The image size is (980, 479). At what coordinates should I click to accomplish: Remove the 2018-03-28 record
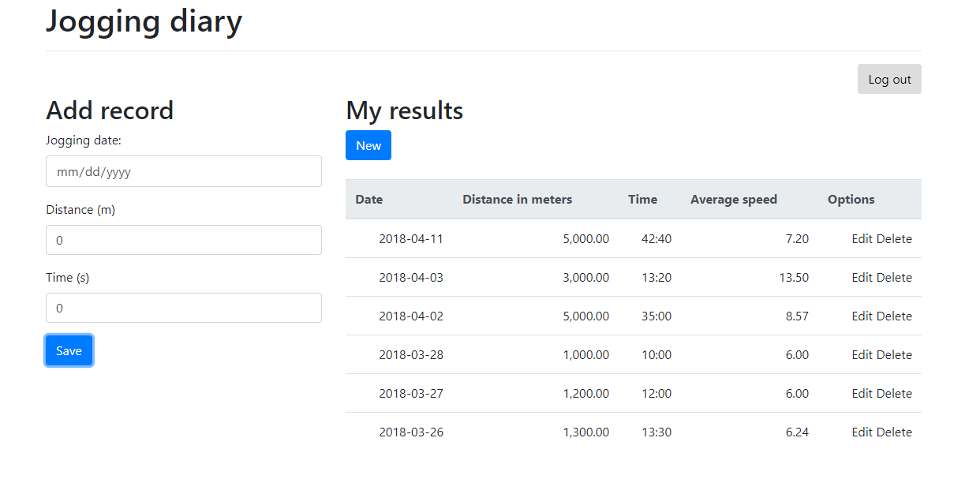point(894,355)
